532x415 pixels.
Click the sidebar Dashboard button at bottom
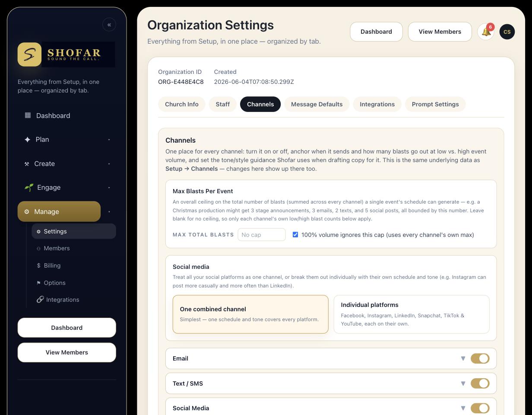67,328
